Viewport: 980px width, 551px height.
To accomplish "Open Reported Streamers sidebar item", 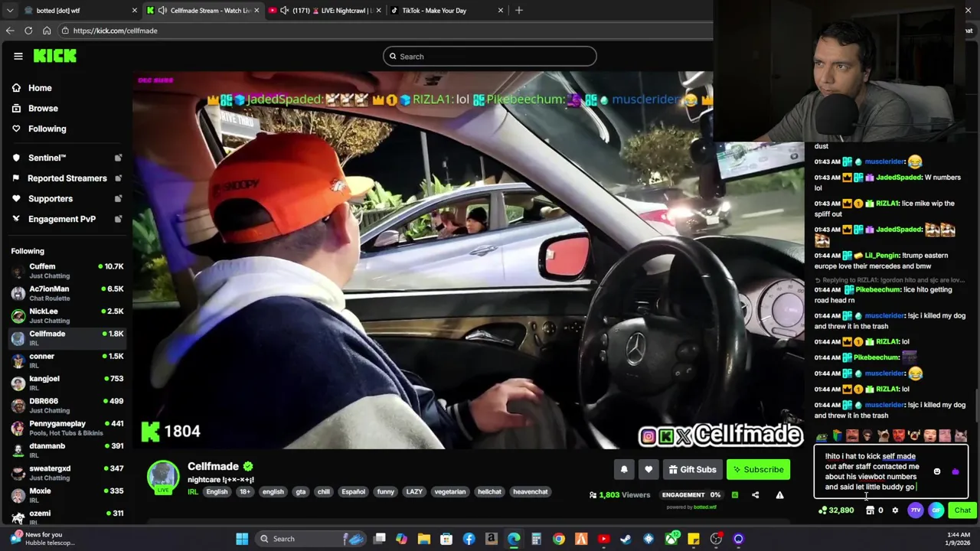I will [67, 178].
